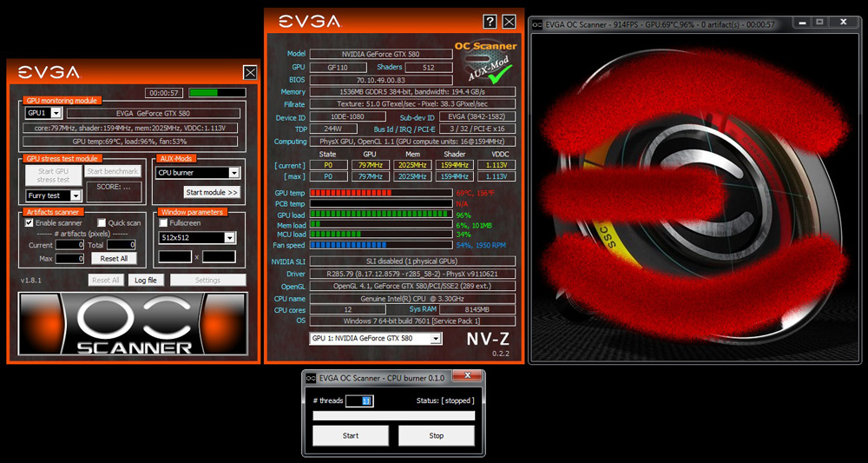Screen dimensions: 868x463
Task: Click the red GPU temp bar
Action: [381, 193]
